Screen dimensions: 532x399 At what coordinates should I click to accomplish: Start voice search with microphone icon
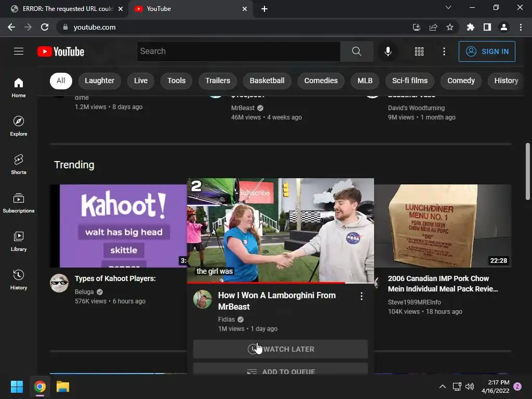tap(388, 51)
